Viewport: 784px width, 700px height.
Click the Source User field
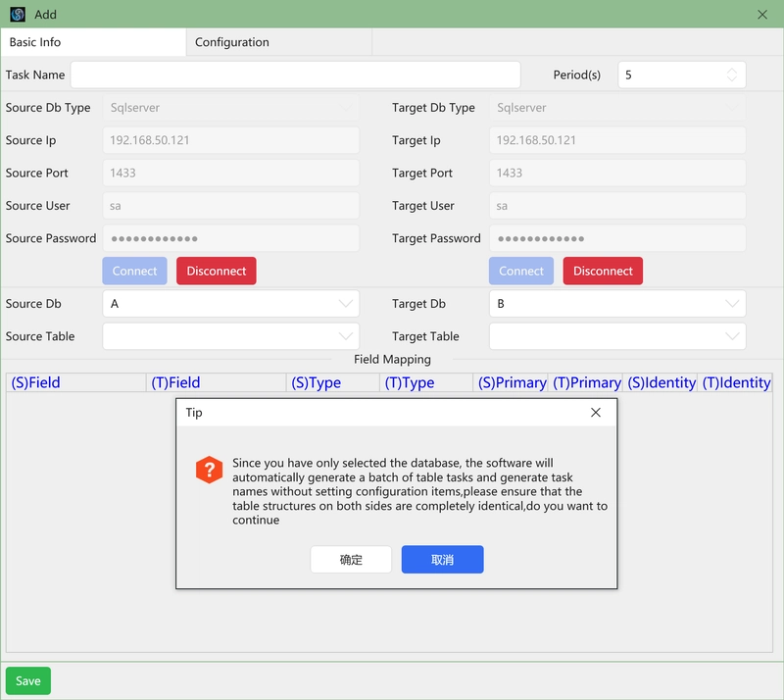click(230, 206)
